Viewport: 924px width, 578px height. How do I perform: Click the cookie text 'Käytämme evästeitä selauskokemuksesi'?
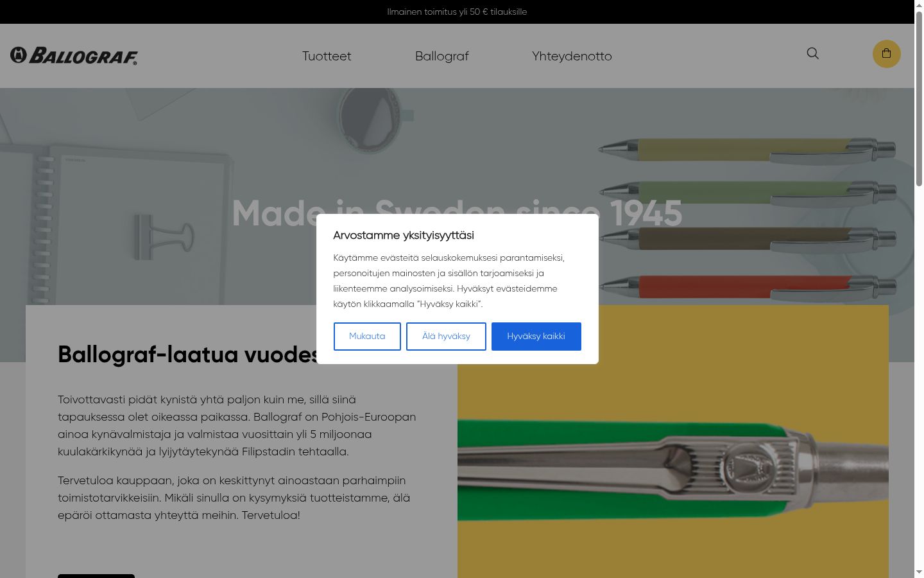coord(449,281)
